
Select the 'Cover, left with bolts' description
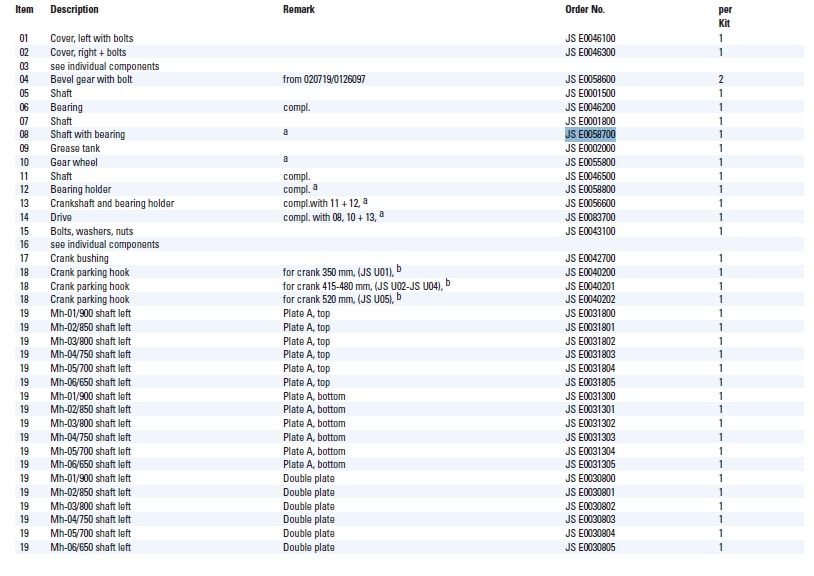pyautogui.click(x=92, y=38)
